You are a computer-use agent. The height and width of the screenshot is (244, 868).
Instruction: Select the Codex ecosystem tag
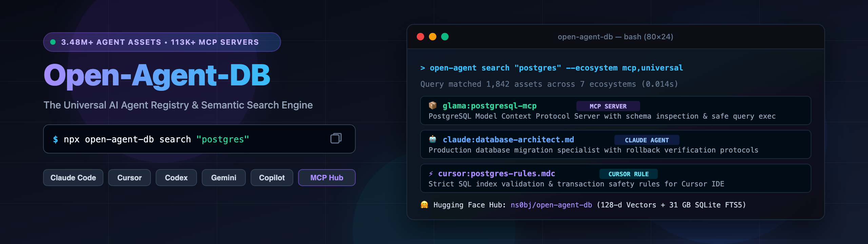click(176, 178)
